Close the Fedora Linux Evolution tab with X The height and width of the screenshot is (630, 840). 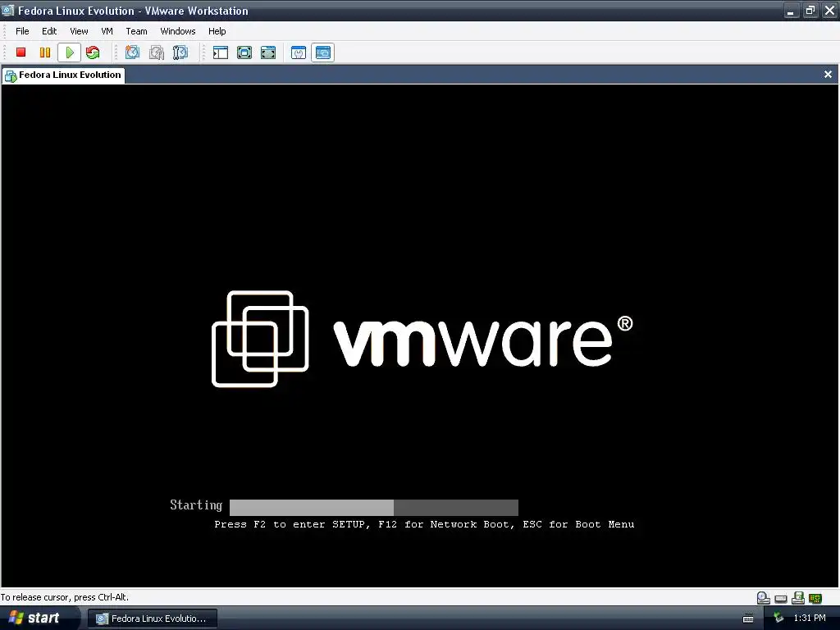[x=828, y=75]
